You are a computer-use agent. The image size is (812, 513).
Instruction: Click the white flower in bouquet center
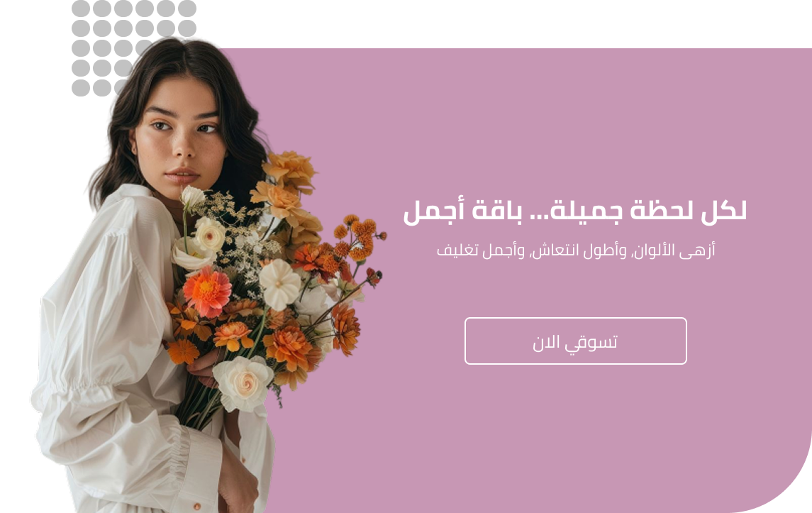coord(279,285)
